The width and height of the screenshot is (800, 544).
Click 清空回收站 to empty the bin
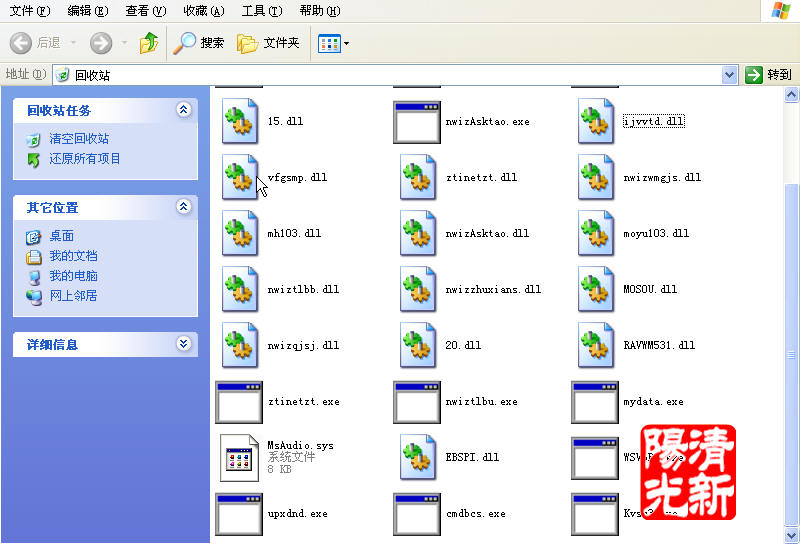[x=79, y=139]
